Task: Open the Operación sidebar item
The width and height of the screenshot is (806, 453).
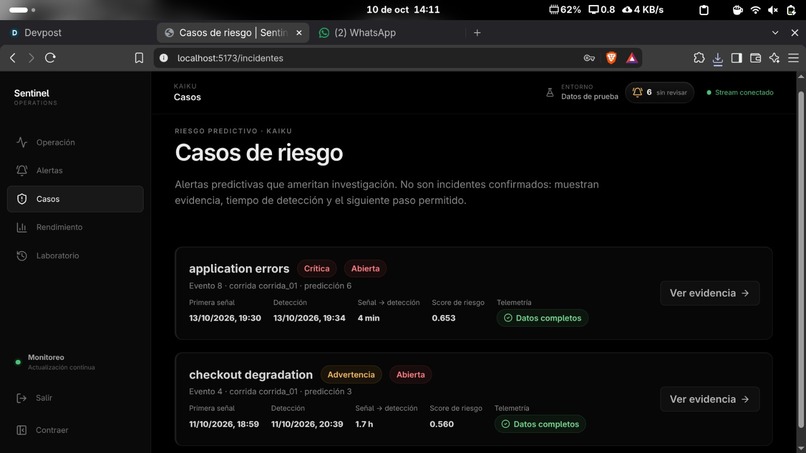Action: point(75,142)
